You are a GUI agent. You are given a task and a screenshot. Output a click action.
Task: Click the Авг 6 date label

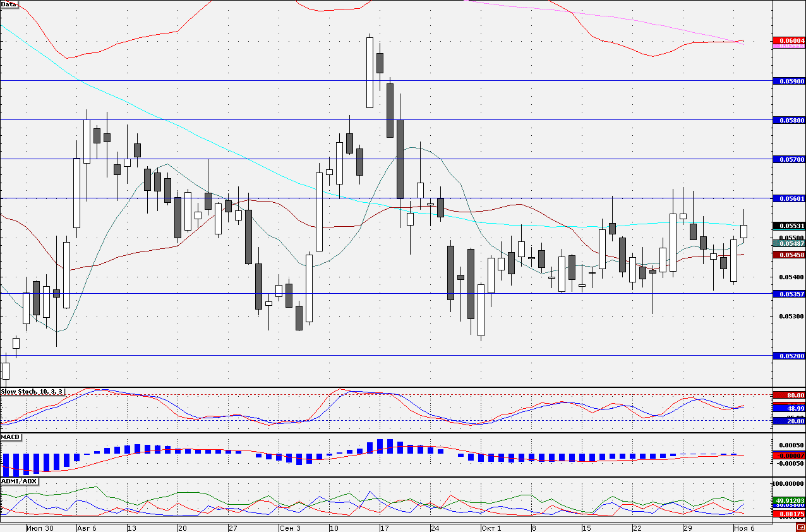87,528
